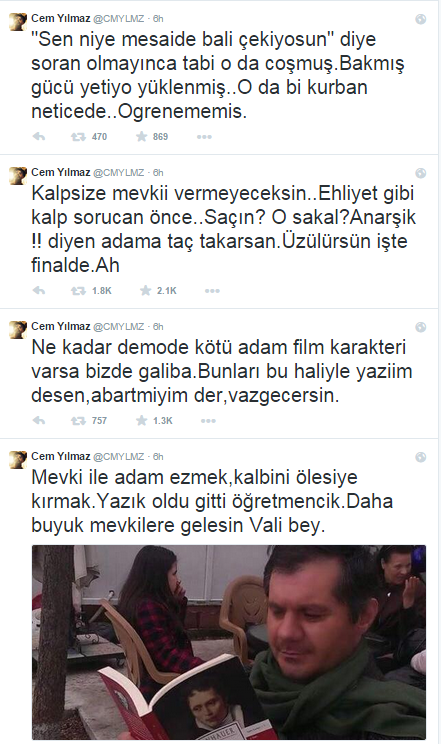Reply to the 'Ne kadar demode' tweet
The height and width of the screenshot is (755, 442).
click(39, 421)
